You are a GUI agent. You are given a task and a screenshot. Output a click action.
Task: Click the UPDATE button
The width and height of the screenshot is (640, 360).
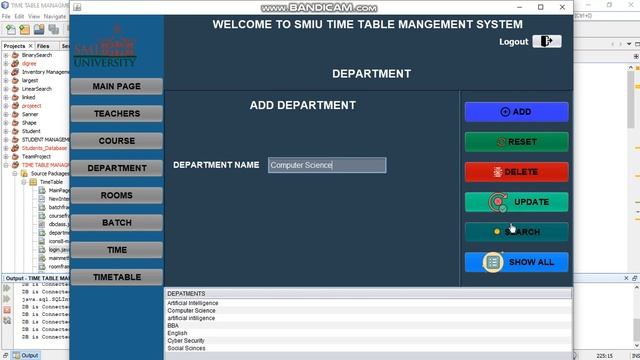pos(516,202)
